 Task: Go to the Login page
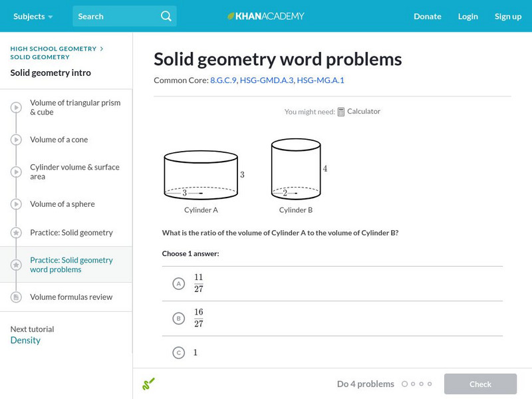click(467, 16)
